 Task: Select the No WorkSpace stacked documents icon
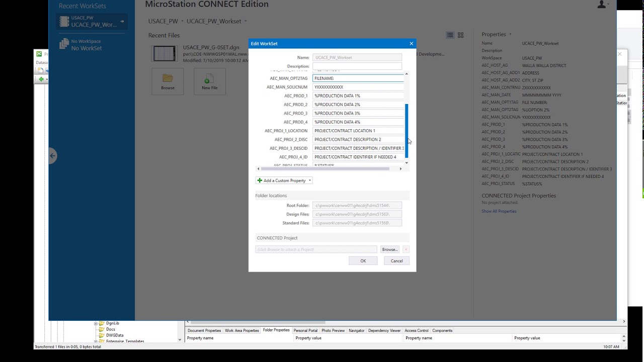64,44
